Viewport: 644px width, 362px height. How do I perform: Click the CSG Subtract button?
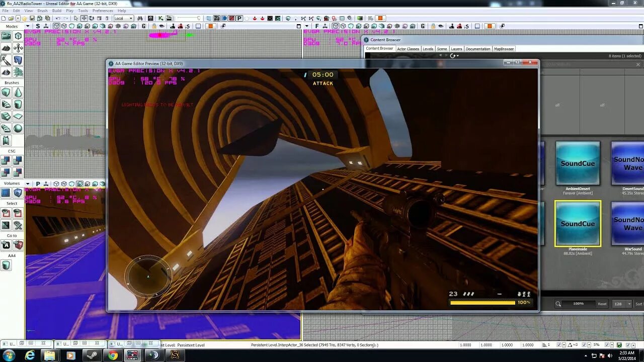point(18,161)
